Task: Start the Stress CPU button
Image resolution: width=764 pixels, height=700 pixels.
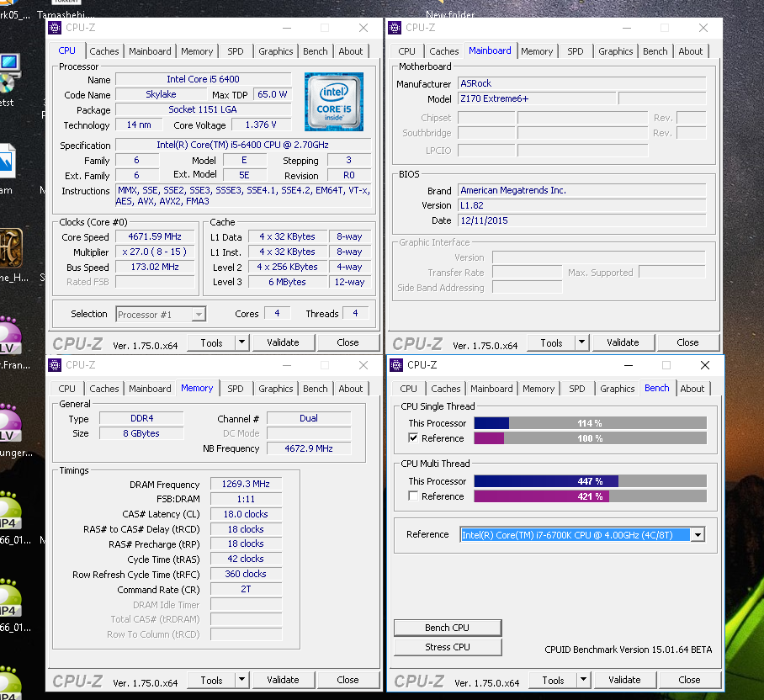Action: tap(448, 647)
